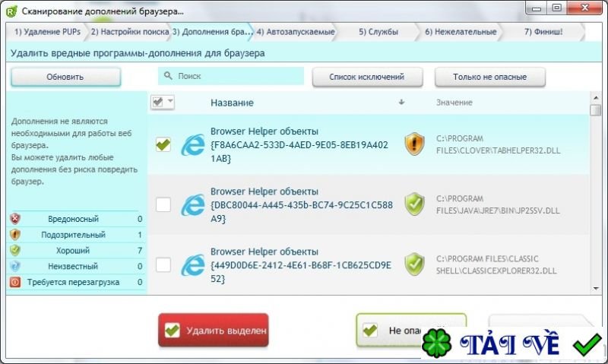Click the Название column header
The image size is (608, 364).
[x=232, y=103]
